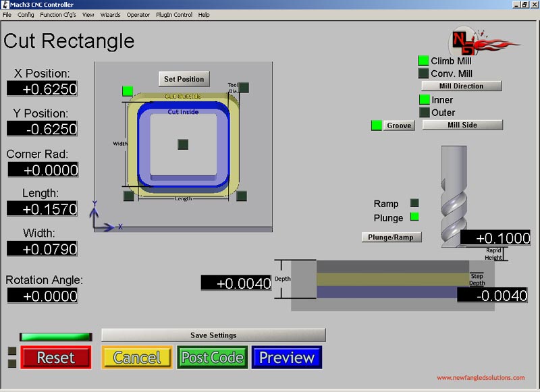Click the Depth value field
Viewport: 540px width, 392px height.
236,283
